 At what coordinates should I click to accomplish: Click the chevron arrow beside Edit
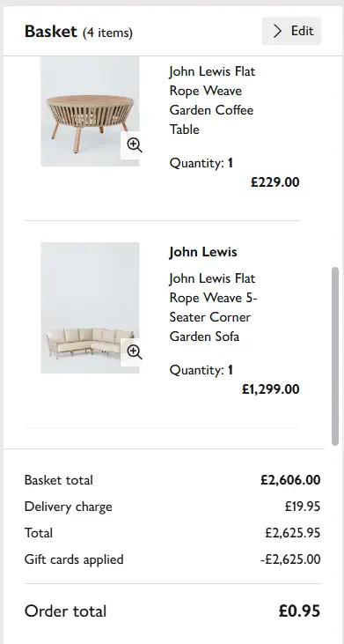[278, 31]
